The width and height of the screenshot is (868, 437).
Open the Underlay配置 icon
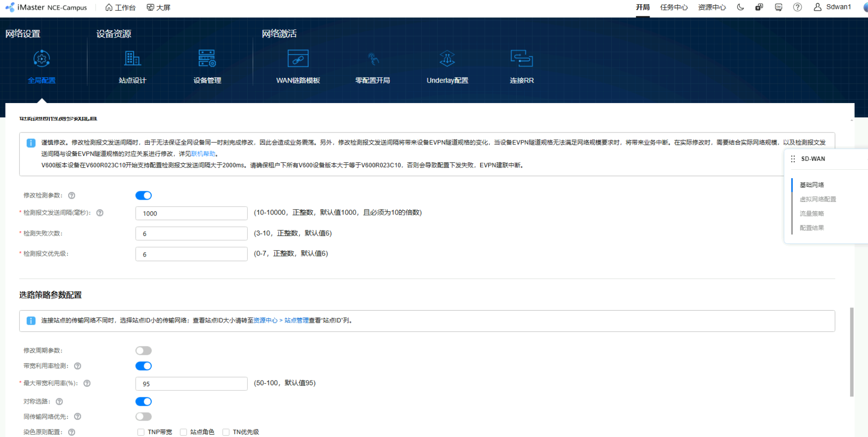447,59
